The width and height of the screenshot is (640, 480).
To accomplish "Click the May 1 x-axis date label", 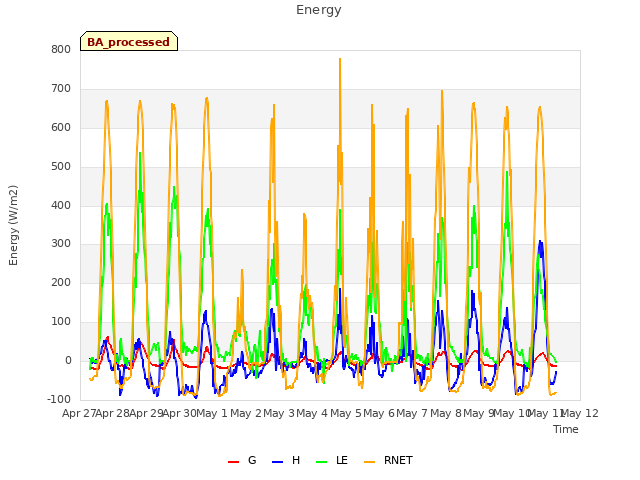I will coord(212,413).
